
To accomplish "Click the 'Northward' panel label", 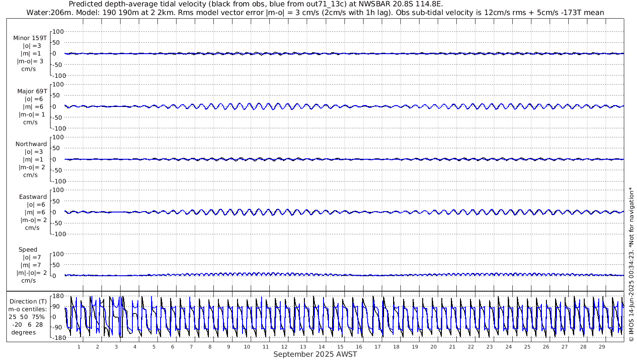I will coord(31,144).
